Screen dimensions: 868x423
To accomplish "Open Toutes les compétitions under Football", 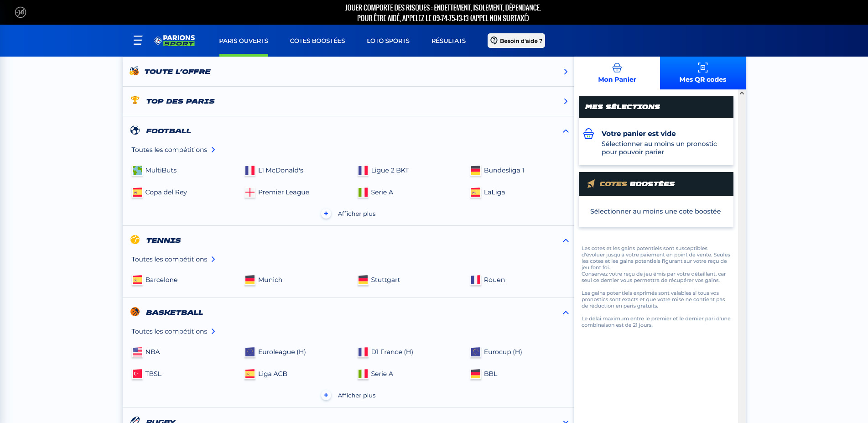I will pos(173,150).
